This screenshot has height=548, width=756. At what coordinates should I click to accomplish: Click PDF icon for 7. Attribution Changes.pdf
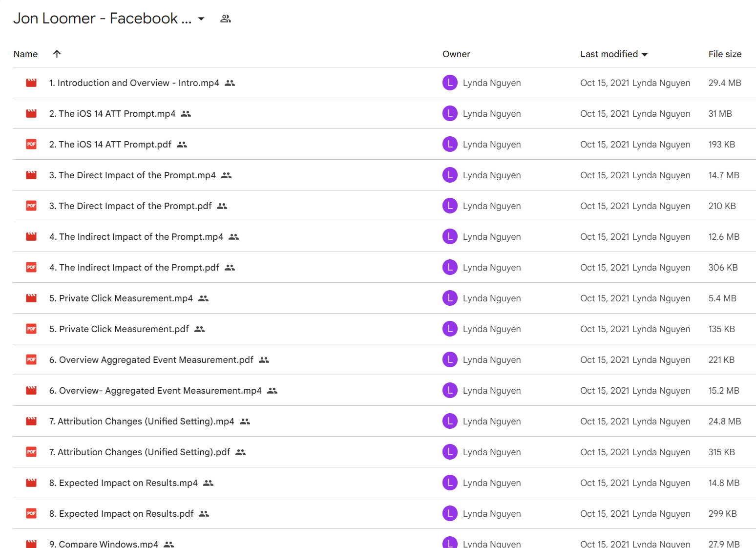[x=31, y=452]
